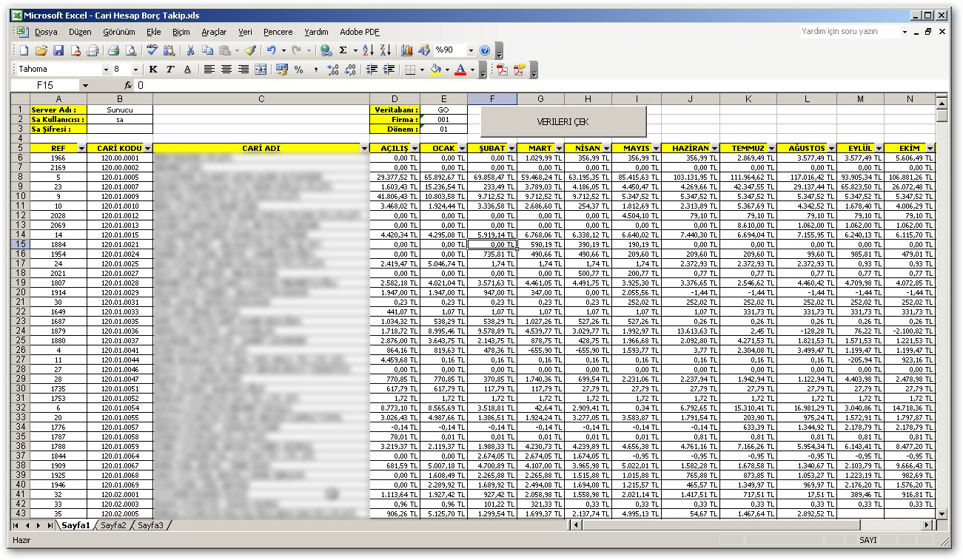Screen dimensions: 963x560
Task: Click the vertical scrollbar down arrow
Action: (942, 513)
